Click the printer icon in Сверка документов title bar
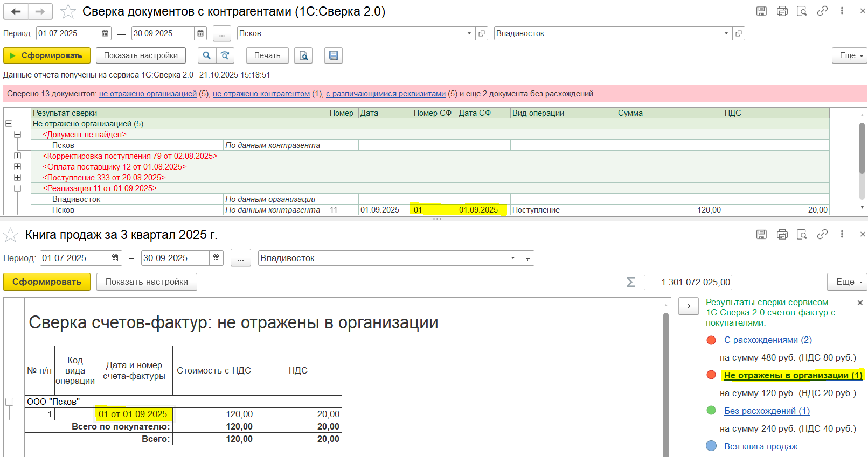The width and height of the screenshot is (868, 457). pos(782,11)
